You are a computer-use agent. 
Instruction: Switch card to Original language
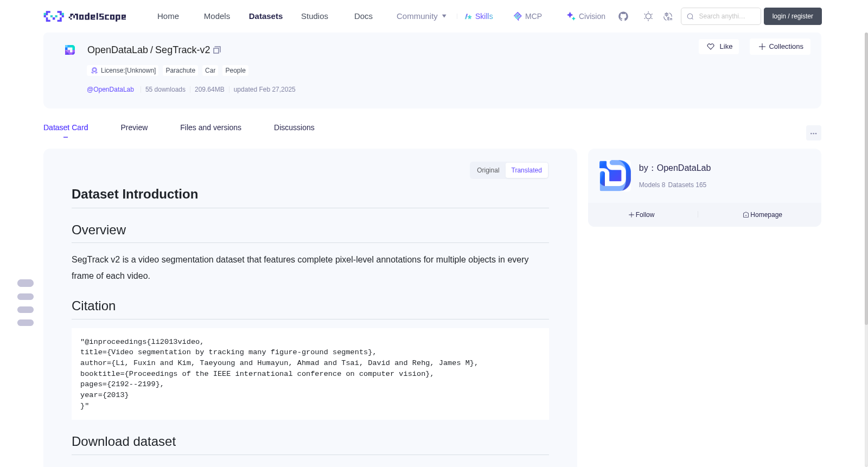coord(488,170)
